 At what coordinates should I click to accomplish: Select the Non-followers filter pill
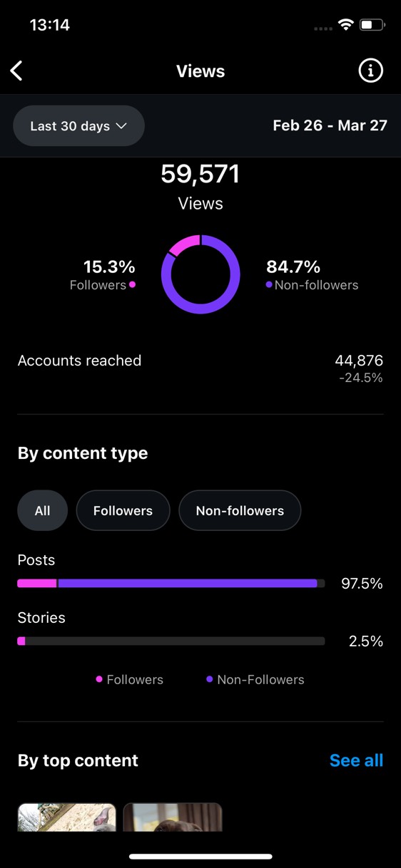pos(240,510)
